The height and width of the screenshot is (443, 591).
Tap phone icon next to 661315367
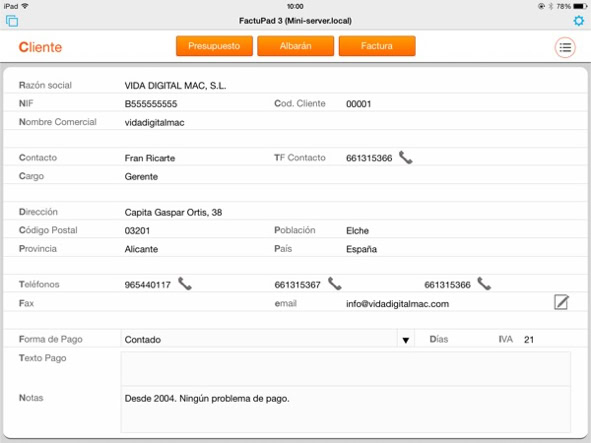point(335,284)
